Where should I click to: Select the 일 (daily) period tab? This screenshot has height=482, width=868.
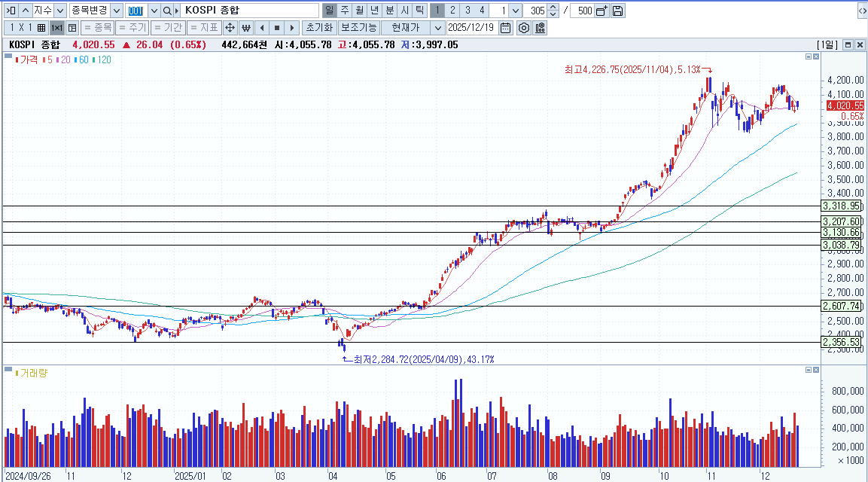[330, 11]
